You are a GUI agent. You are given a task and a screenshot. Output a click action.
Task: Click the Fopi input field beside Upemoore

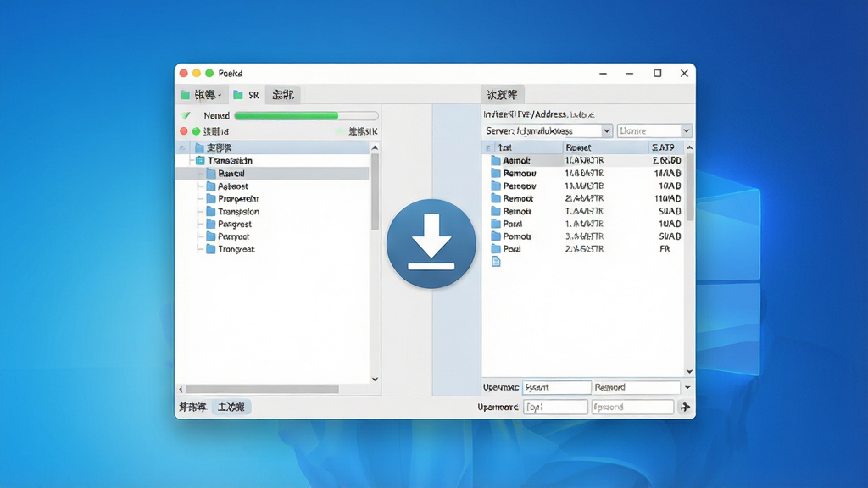click(x=555, y=408)
